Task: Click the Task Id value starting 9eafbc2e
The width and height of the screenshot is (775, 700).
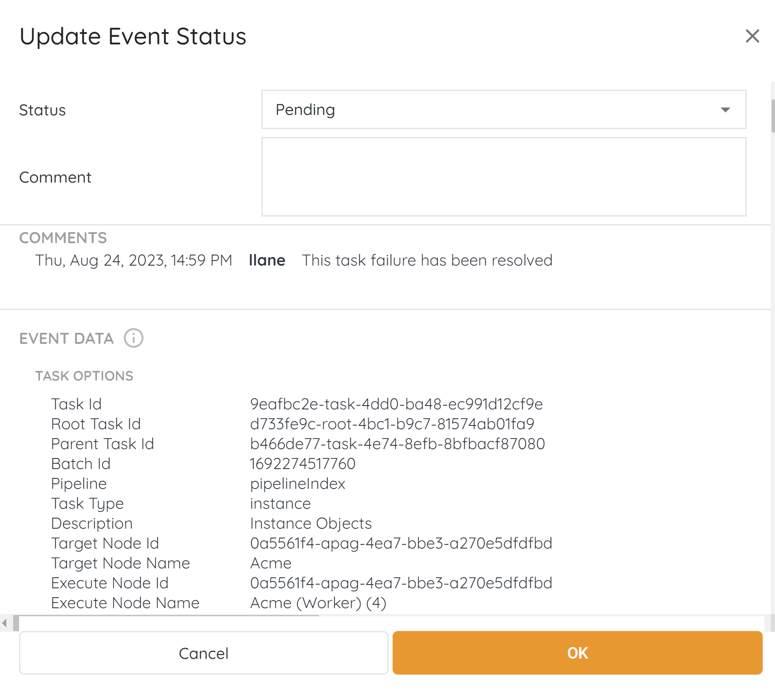Action: [396, 404]
